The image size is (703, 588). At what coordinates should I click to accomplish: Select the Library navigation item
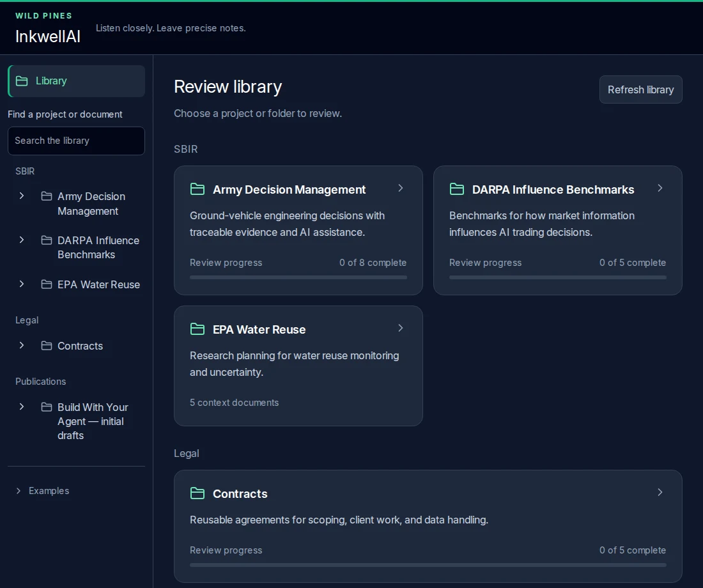[76, 81]
